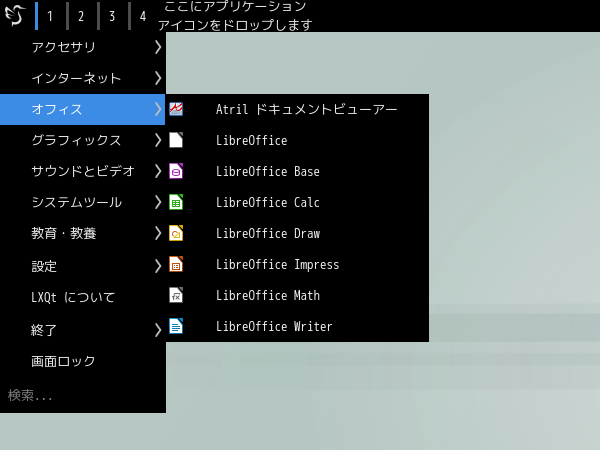The height and width of the screenshot is (450, 600).
Task: Open the グラフィックス menu category
Action: click(x=83, y=140)
